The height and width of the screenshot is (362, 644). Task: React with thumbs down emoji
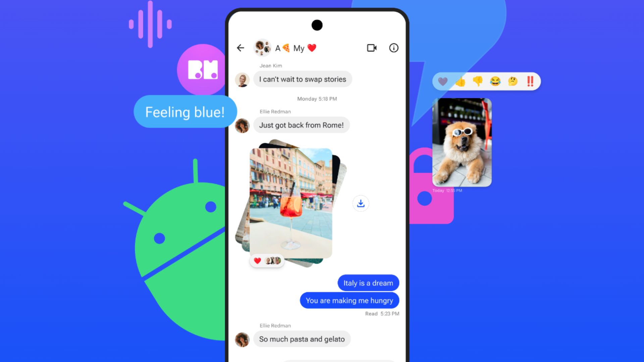pyautogui.click(x=478, y=81)
